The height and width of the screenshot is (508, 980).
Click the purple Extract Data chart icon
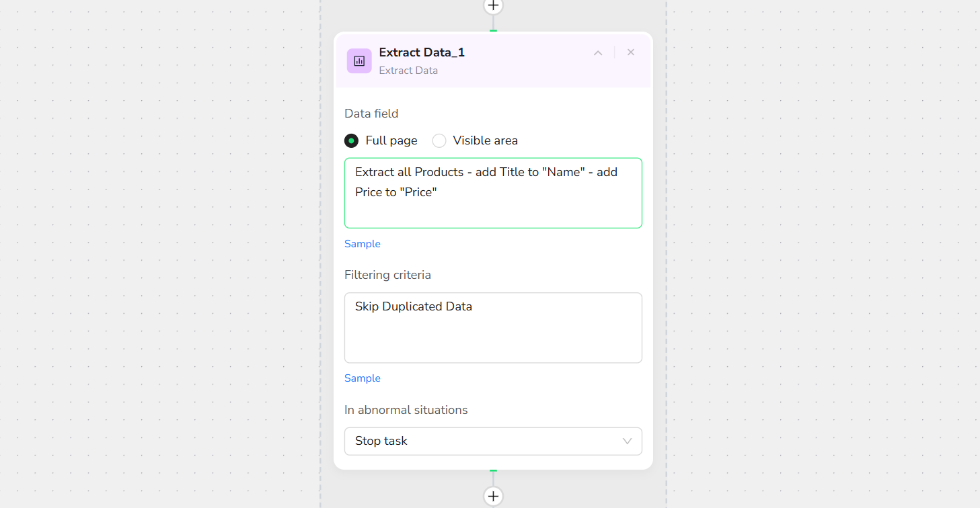[x=359, y=61]
